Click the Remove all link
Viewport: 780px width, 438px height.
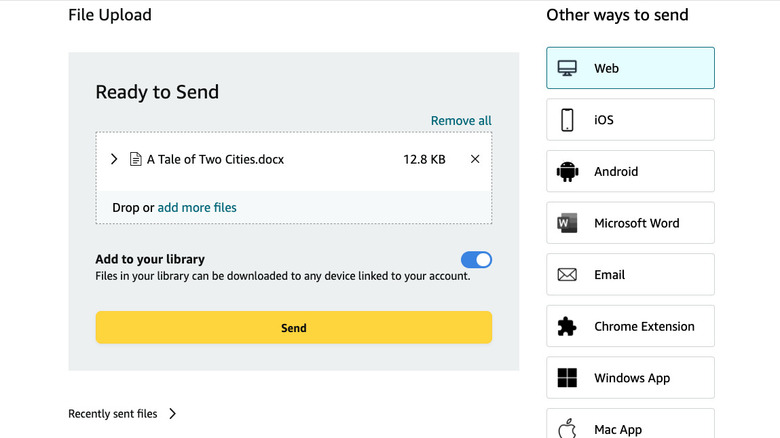[461, 121]
